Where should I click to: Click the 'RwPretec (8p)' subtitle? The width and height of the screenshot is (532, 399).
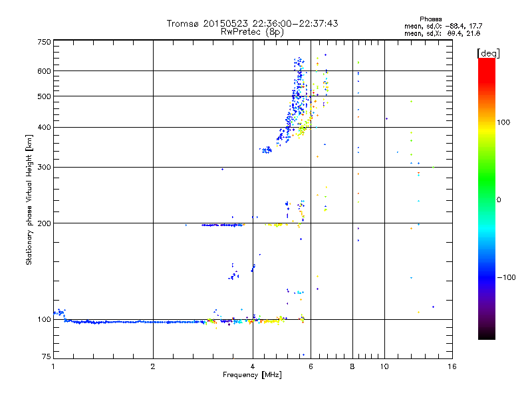click(252, 32)
